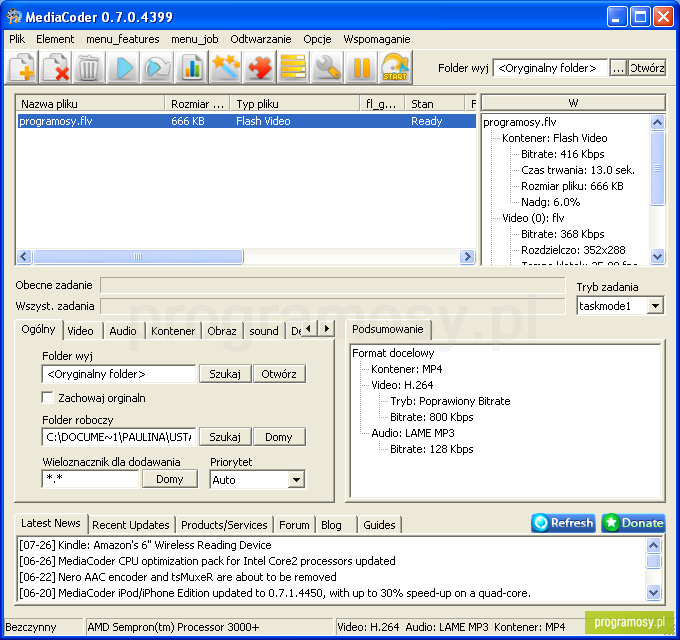Image resolution: width=680 pixels, height=640 pixels.
Task: Select the Latest News tab
Action: 51,523
